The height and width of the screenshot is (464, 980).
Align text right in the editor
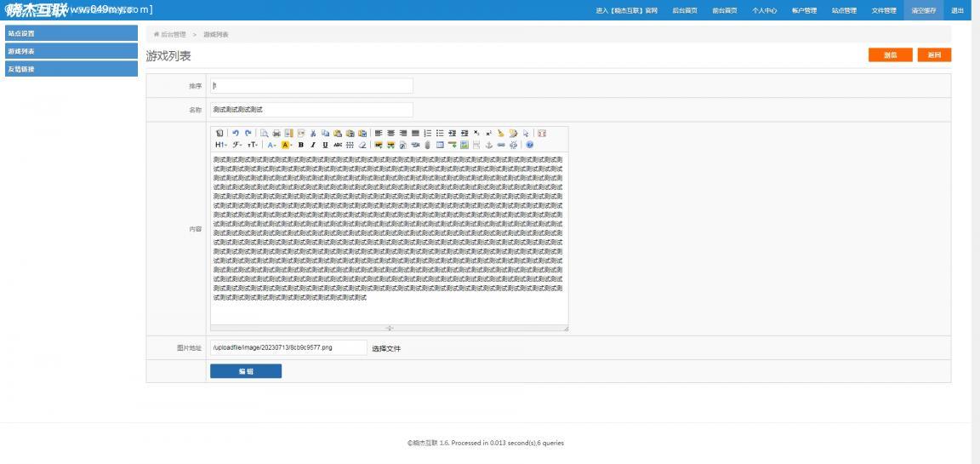coord(403,133)
